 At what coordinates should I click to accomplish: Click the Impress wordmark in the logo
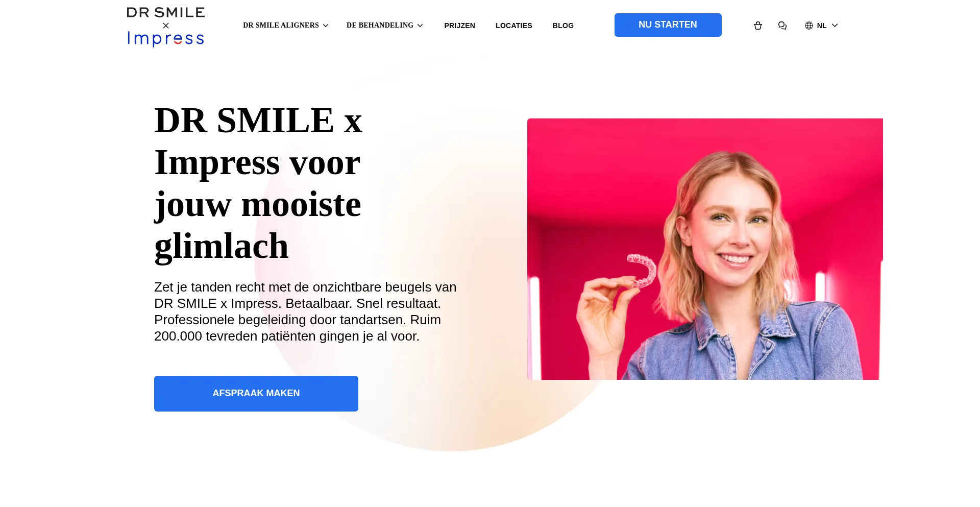coord(165,38)
